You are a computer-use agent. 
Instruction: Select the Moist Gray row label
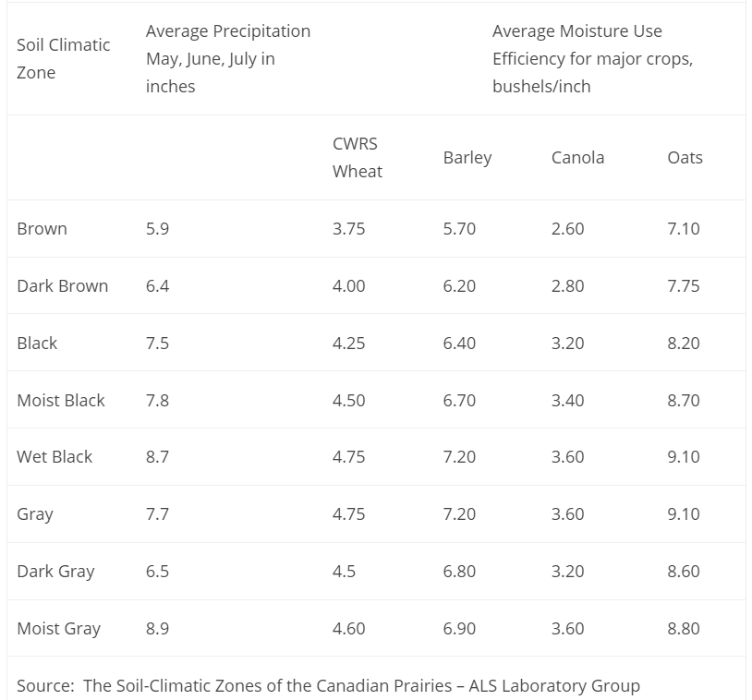58,629
